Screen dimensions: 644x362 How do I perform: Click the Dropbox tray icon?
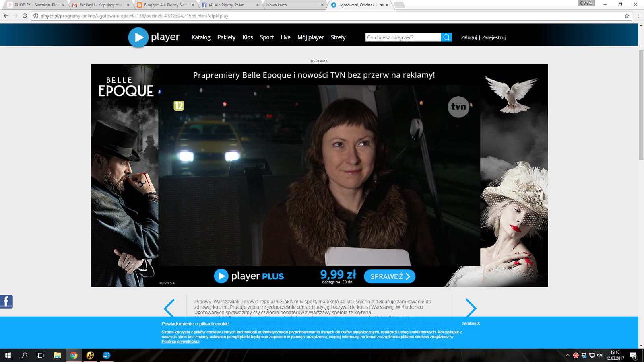584,355
